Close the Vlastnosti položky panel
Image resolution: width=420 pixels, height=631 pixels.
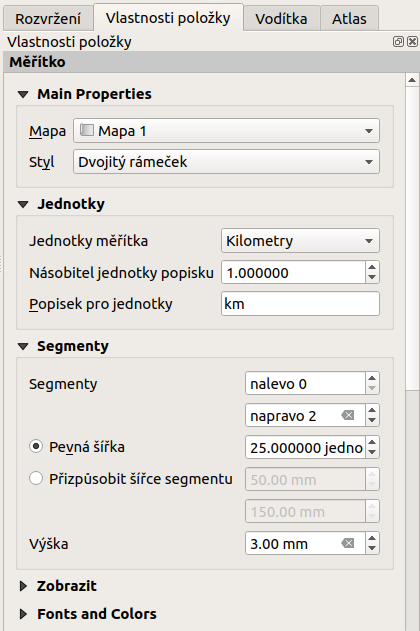point(412,41)
